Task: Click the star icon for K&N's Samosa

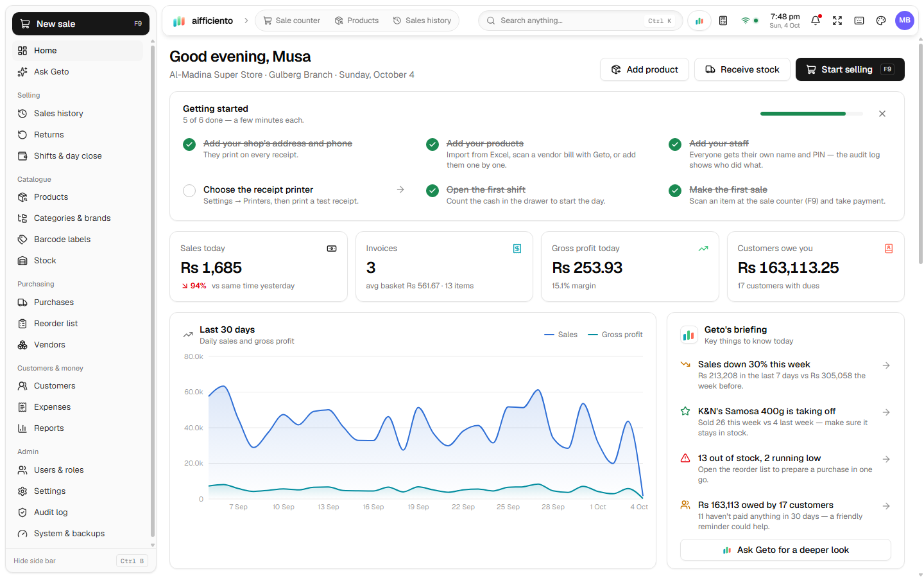Action: click(685, 411)
